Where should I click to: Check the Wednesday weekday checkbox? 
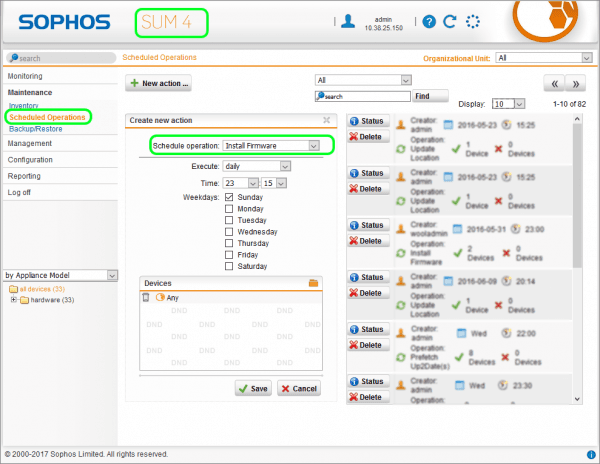(229, 231)
